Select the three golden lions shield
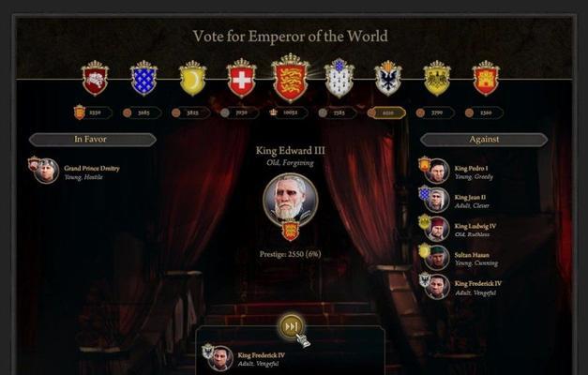This screenshot has width=588, height=375. pos(291,78)
